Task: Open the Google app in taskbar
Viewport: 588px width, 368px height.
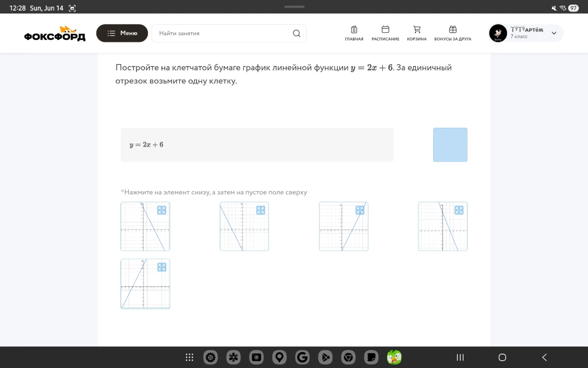Action: 302,357
